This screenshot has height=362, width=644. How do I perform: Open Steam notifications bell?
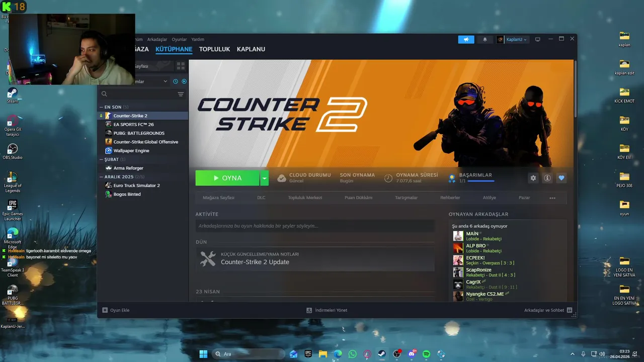coord(485,39)
